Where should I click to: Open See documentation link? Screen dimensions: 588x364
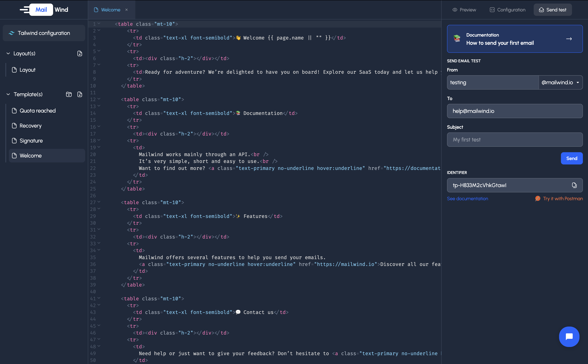467,199
